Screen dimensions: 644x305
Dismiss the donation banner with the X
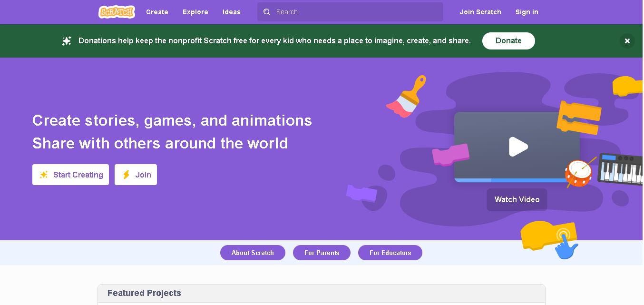[x=627, y=41]
